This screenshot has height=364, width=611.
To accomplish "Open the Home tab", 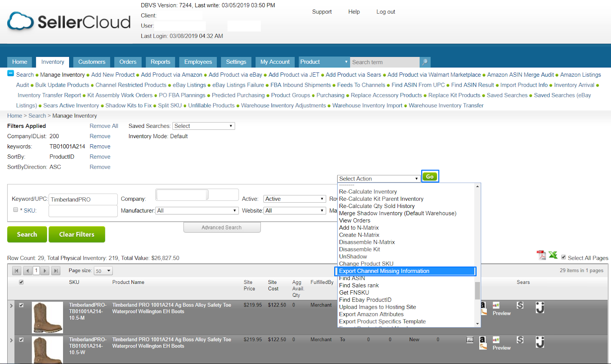I will [x=20, y=62].
